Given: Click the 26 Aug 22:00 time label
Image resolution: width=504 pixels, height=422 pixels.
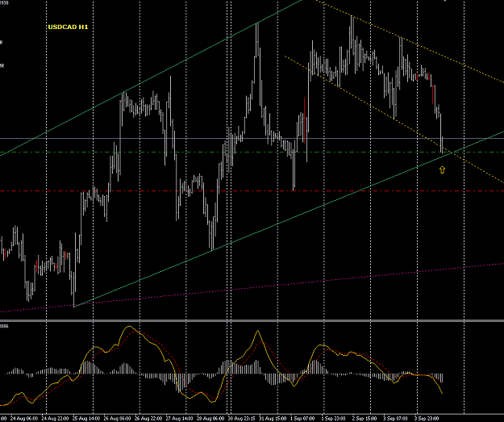Looking at the screenshot, I should coord(148,419).
